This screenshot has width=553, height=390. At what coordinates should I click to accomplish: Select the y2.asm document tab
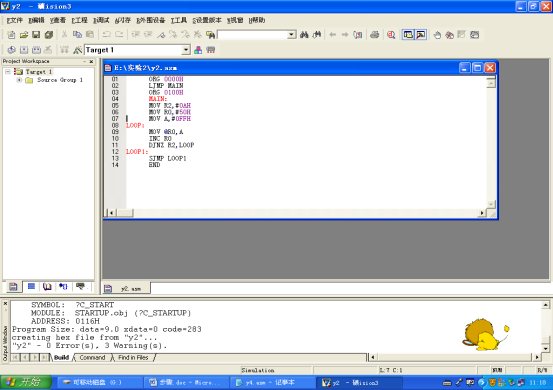[x=126, y=288]
